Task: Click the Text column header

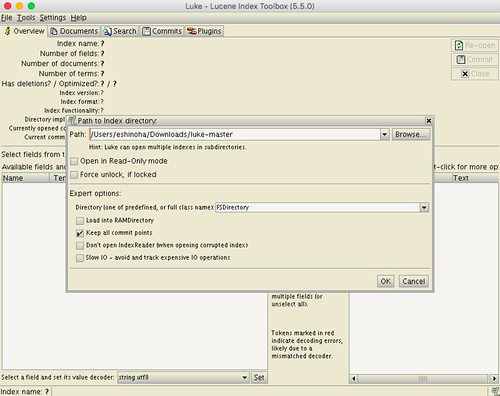Action: 475,178
